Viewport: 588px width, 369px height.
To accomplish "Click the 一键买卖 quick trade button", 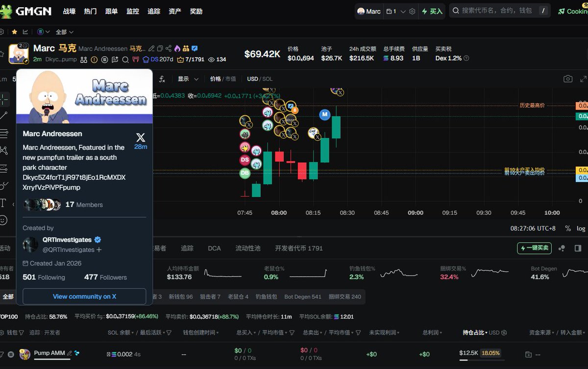I will 535,248.
